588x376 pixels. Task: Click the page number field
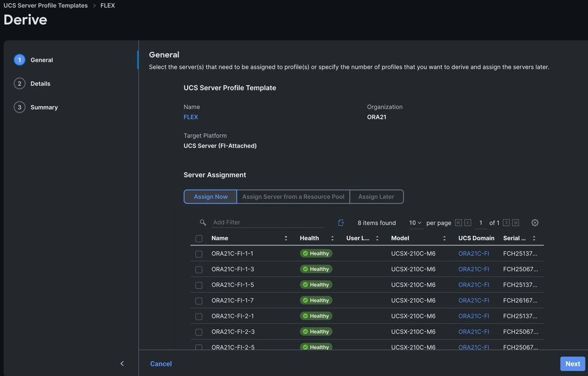click(x=481, y=223)
